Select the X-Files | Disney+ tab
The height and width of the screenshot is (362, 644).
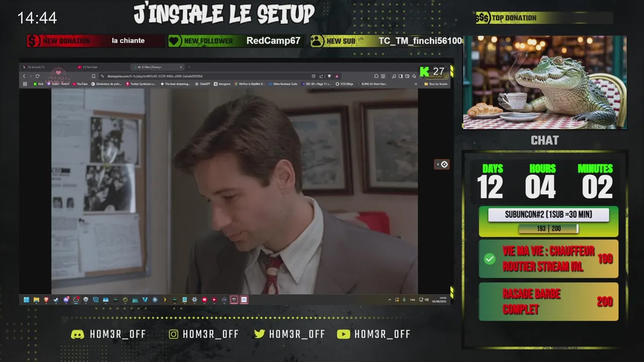[157, 67]
